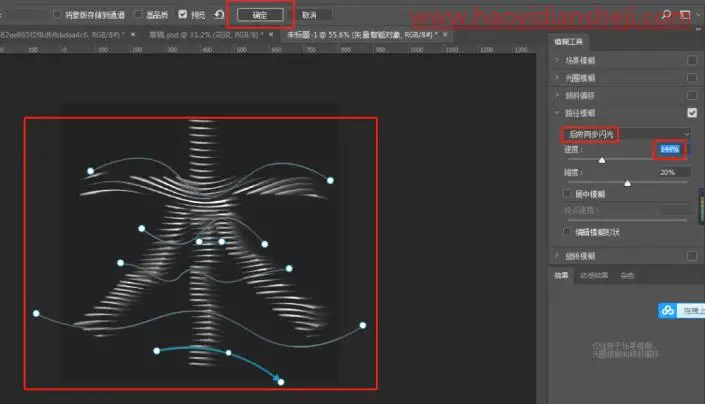Tick the 居中模糊 checkbox

click(567, 194)
